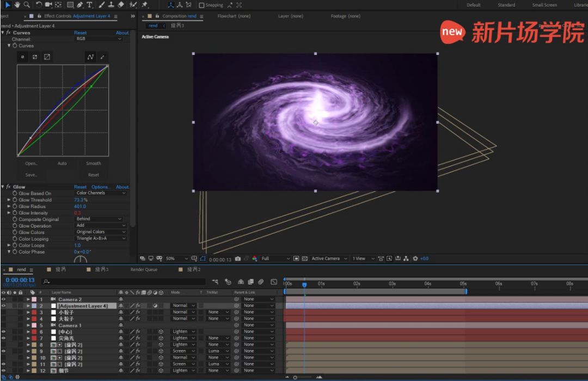Viewport: 588px width, 381px height.
Task: Reset the Glow effect
Action: coord(80,187)
